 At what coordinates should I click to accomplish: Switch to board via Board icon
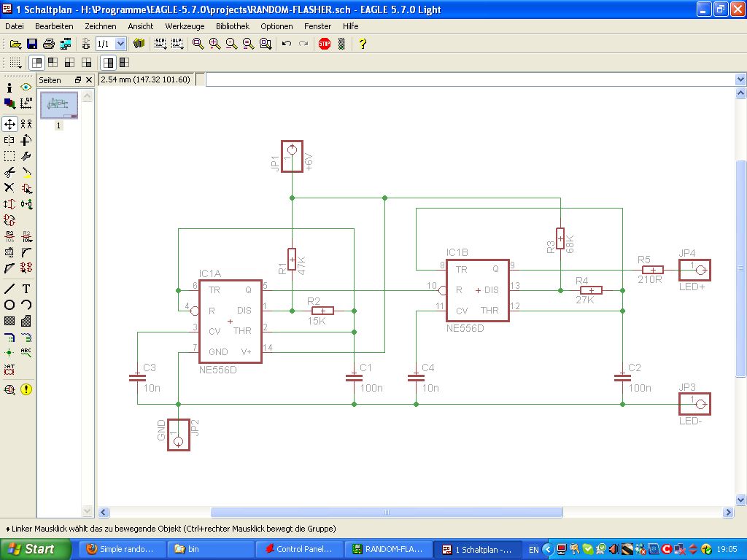pyautogui.click(x=86, y=44)
